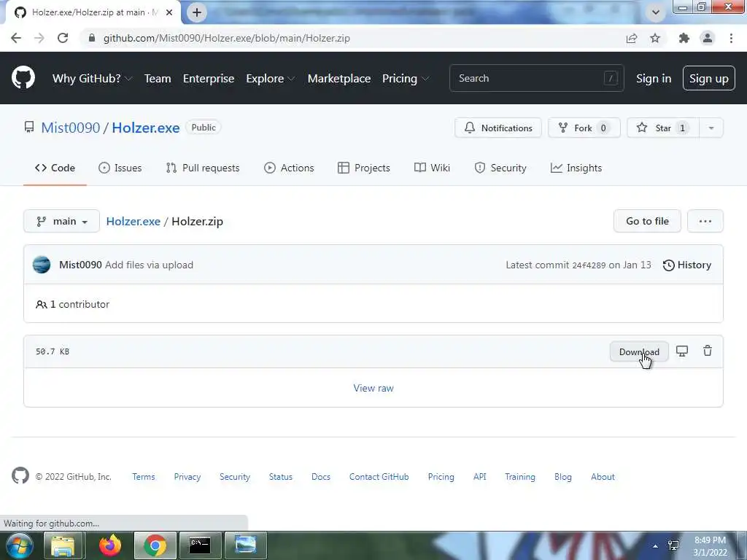The width and height of the screenshot is (747, 560).
Task: Open Team in the header
Action: coord(158,78)
